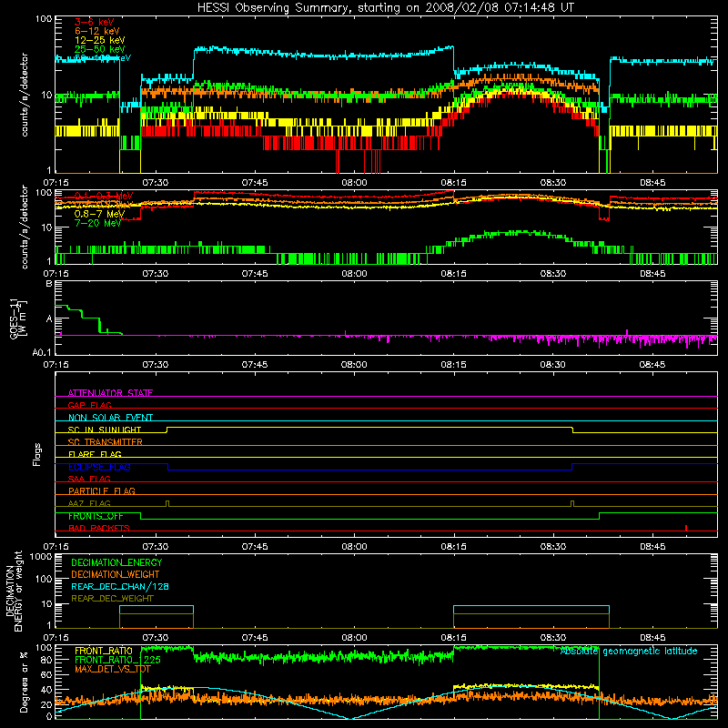The height and width of the screenshot is (728, 728).
Task: Click the 08:00 tick label below the Flags panel
Action: click(x=354, y=547)
